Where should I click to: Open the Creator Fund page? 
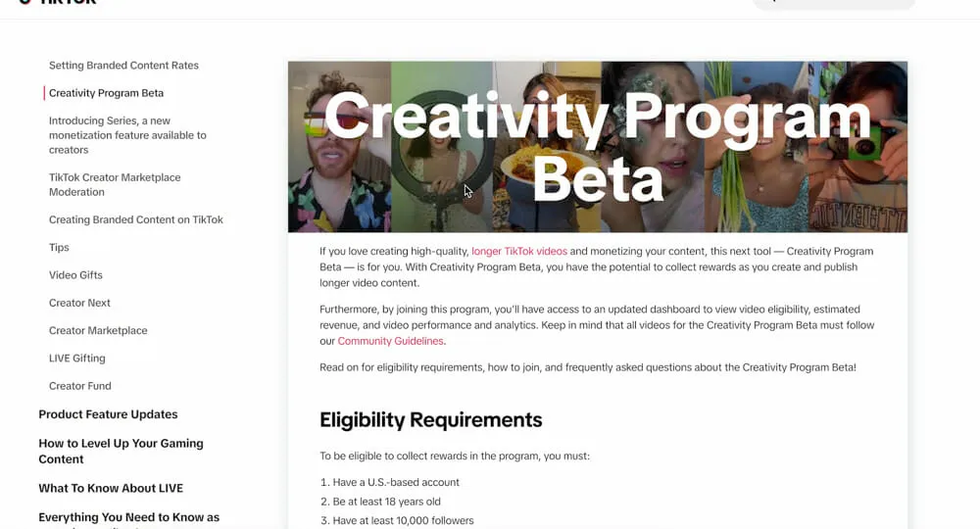point(80,386)
